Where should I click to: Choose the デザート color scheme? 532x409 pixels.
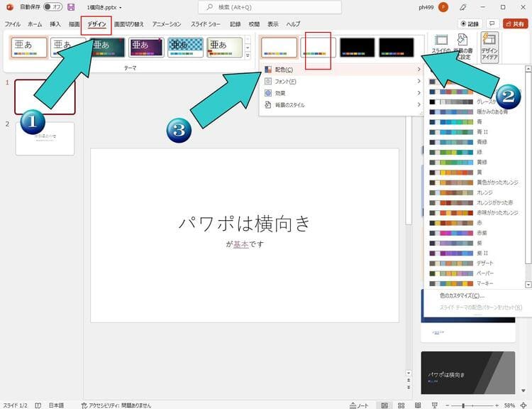pos(475,263)
